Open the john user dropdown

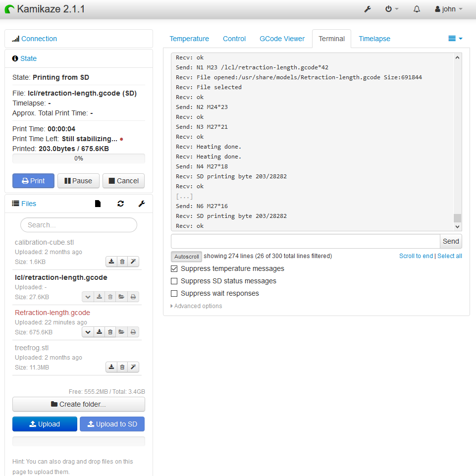(448, 9)
